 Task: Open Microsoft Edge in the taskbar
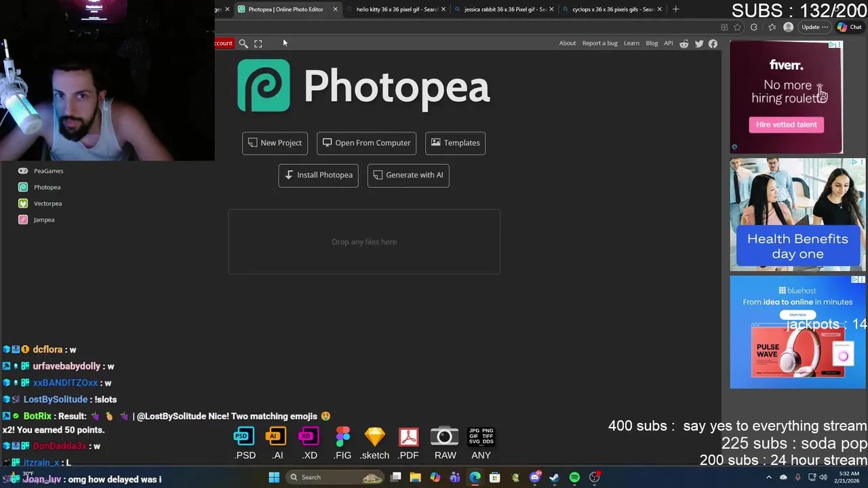point(475,477)
